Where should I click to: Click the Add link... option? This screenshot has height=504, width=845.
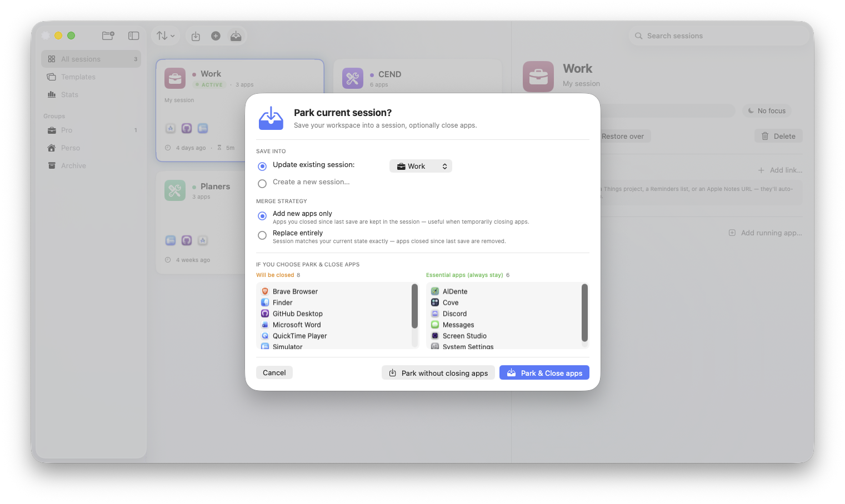pos(780,170)
